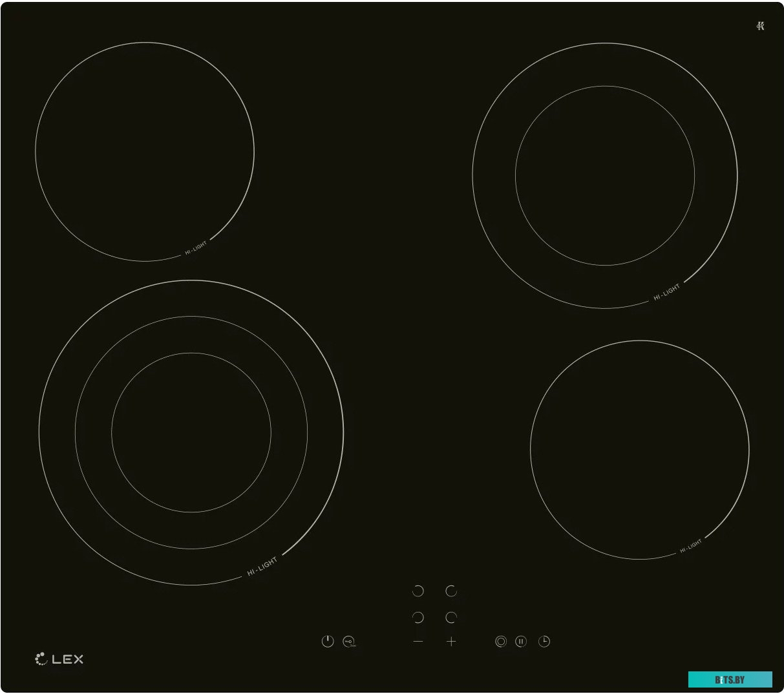Viewport: 784px width, 694px height.
Task: Tap the dual-ring expander for the large burner
Action: 501,641
